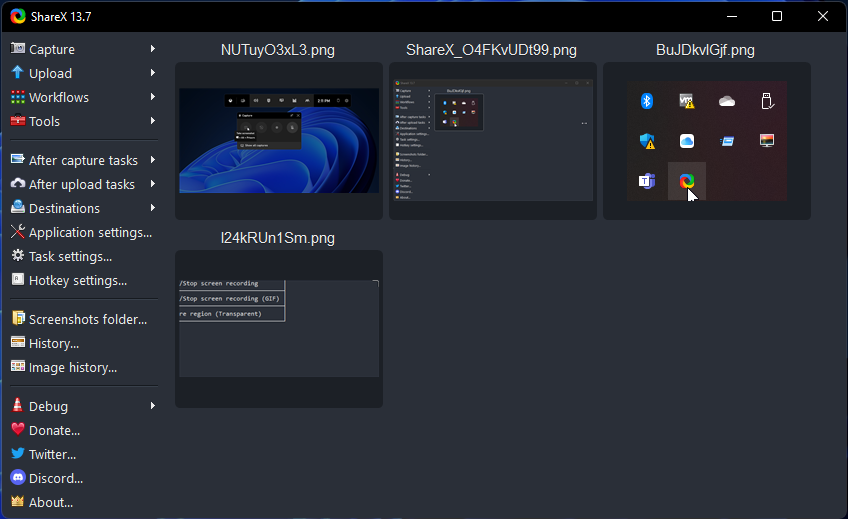
Task: Open Image history text
Action: (73, 368)
